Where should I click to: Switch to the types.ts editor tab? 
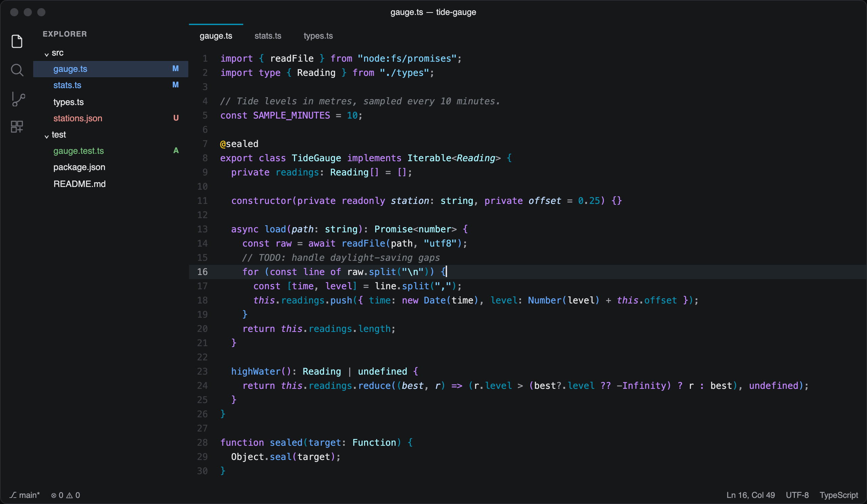point(318,36)
